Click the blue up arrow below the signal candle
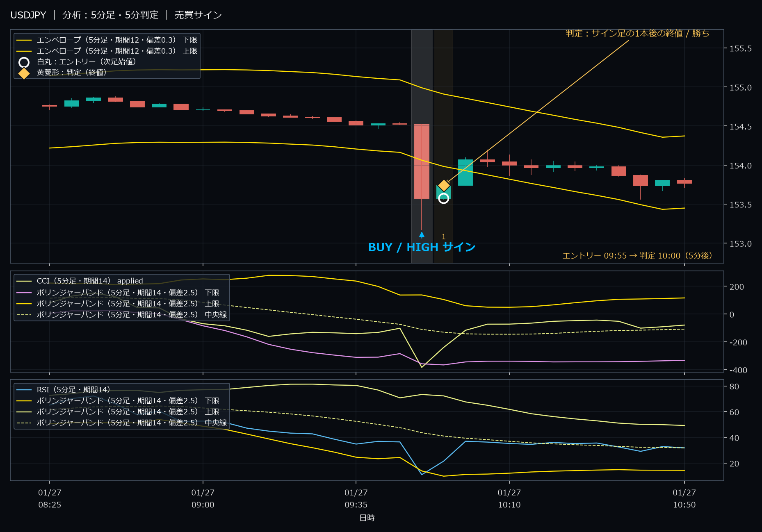Viewport: 762px width, 532px height. (x=422, y=235)
